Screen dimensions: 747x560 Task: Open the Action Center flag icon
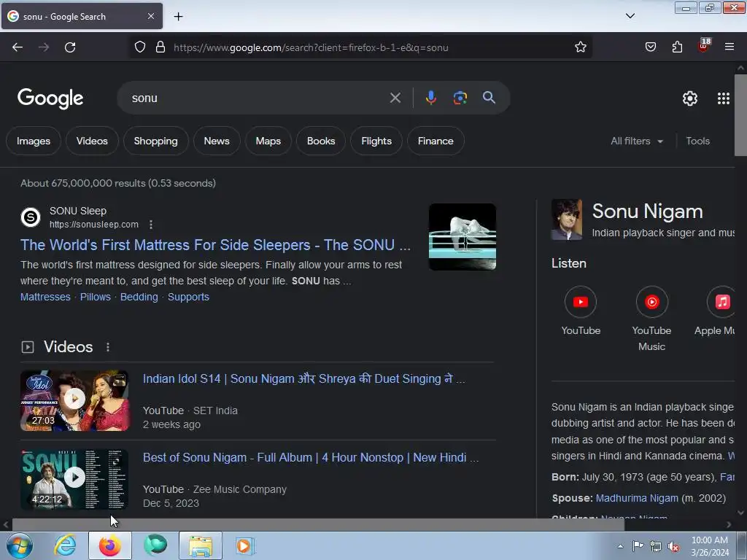click(x=638, y=545)
